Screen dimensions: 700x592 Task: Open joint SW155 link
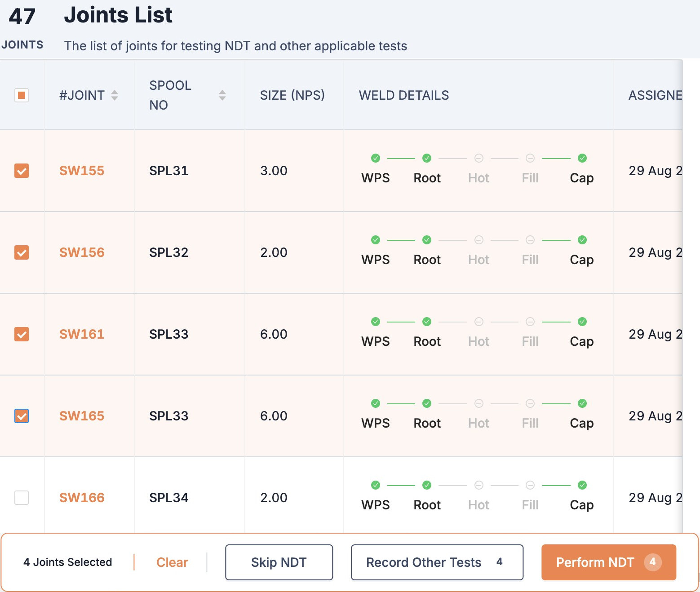tap(82, 171)
